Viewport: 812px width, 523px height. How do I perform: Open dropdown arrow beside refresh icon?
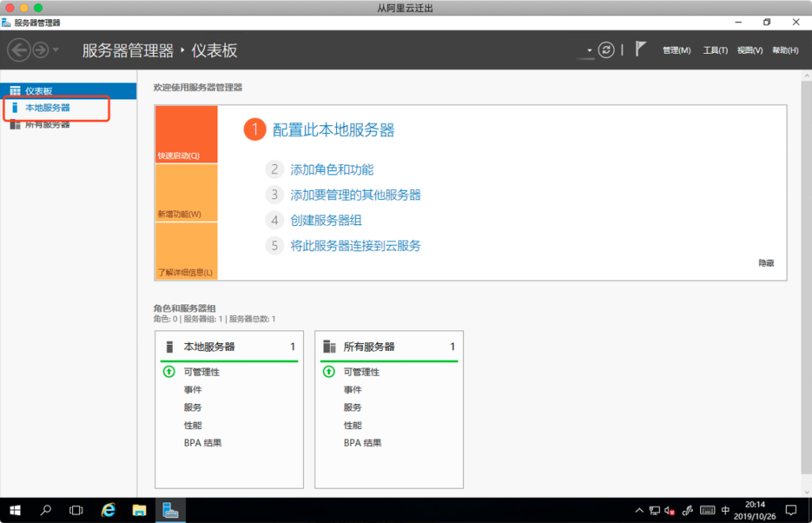(x=589, y=51)
